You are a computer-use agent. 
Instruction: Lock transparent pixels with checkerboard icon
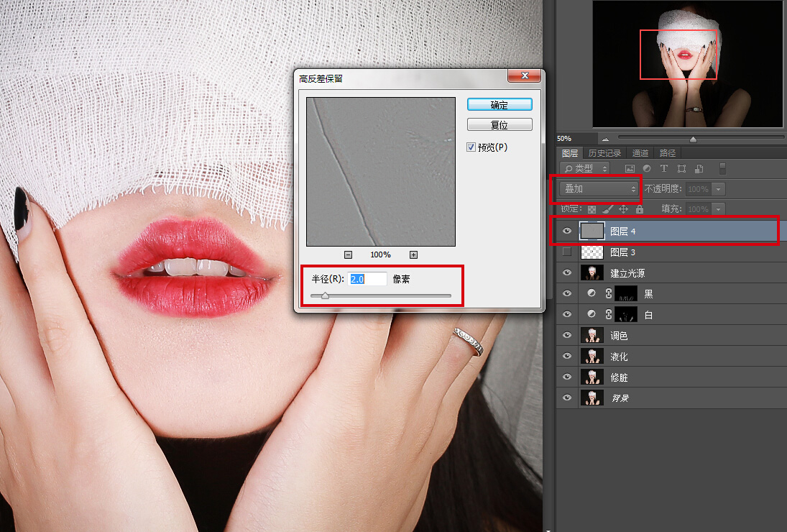coord(592,209)
